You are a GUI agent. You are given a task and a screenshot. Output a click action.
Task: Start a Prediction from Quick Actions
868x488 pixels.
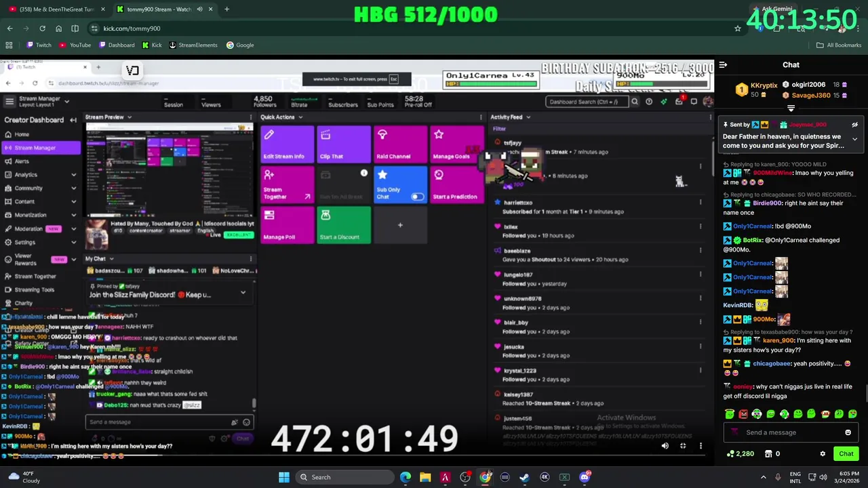pyautogui.click(x=456, y=184)
